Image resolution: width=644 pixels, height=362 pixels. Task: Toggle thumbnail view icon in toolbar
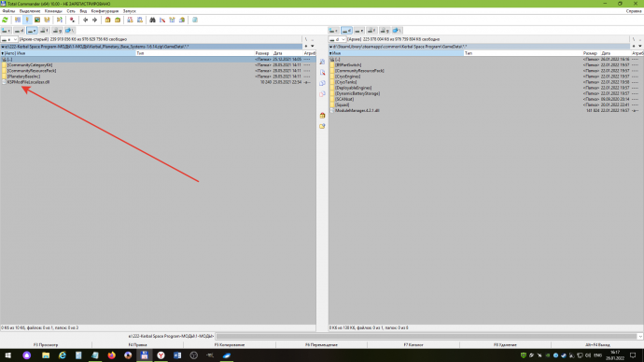(x=37, y=20)
